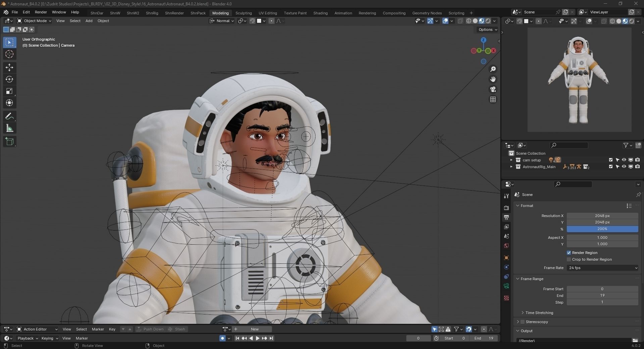The width and height of the screenshot is (644, 349).
Task: Select the Transform tool
Action: 9,103
